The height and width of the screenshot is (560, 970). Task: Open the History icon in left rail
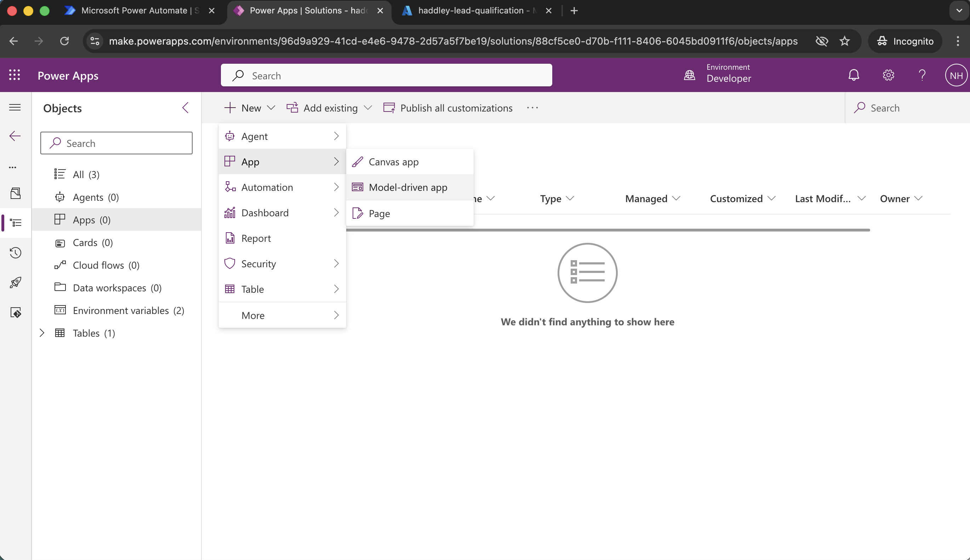(15, 253)
